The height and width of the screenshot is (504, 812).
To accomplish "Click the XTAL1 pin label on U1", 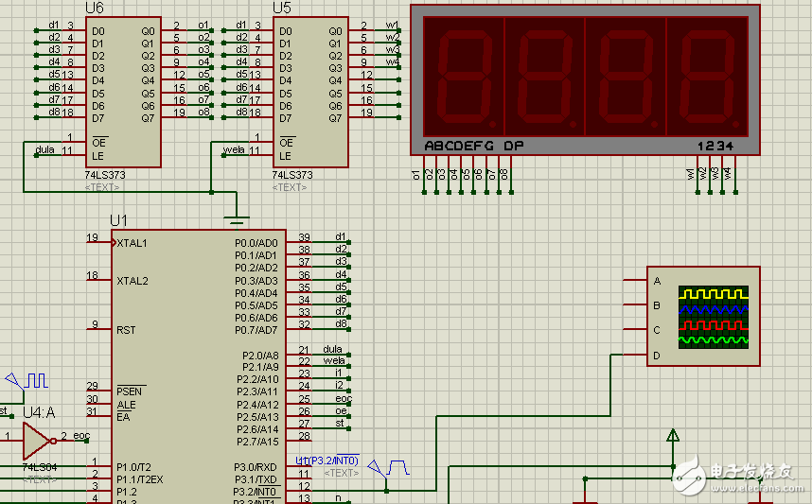I will (132, 243).
